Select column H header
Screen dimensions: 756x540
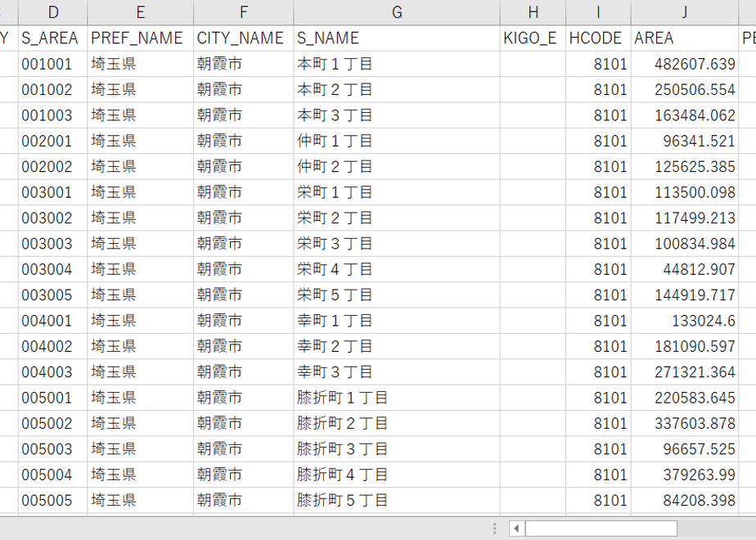pyautogui.click(x=533, y=12)
